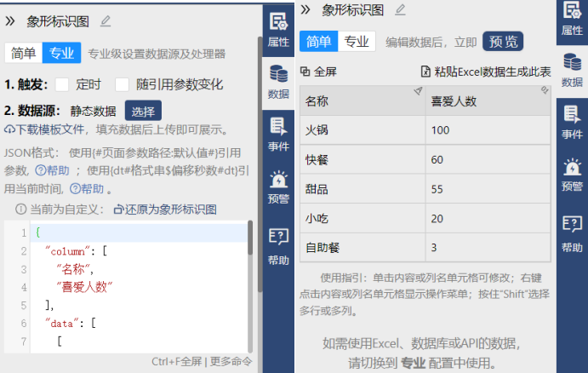The width and height of the screenshot is (588, 373).
Task: Enable the 定时 trigger checkbox
Action: [62, 84]
